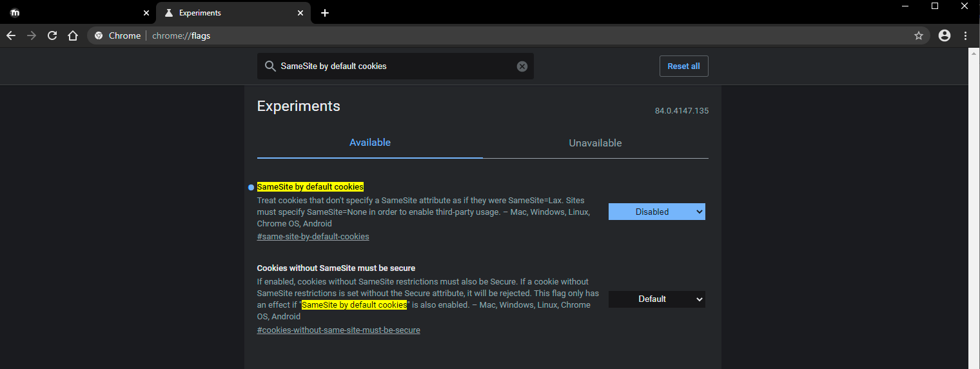Viewport: 980px width, 369px height.
Task: Bookmark this page with the star icon
Action: coord(919,35)
